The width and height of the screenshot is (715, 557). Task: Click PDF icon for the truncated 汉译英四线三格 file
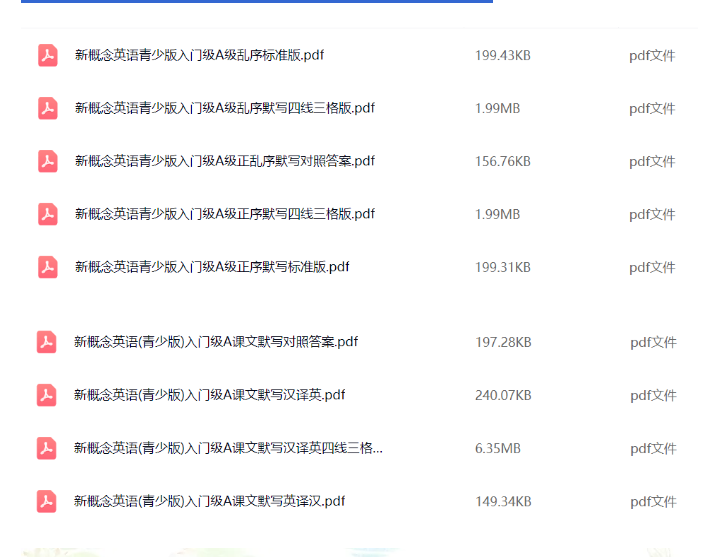coord(47,448)
